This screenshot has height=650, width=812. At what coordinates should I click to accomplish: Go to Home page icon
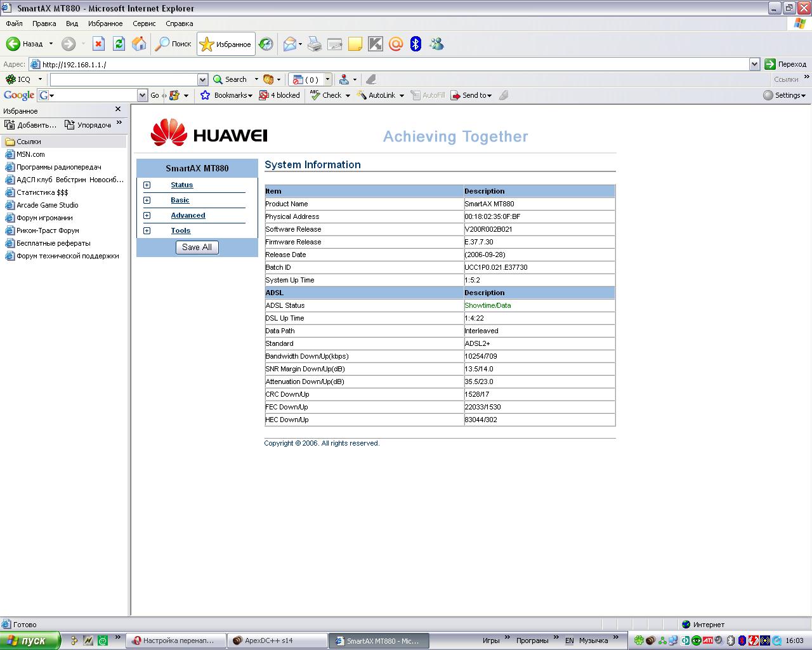coord(139,44)
